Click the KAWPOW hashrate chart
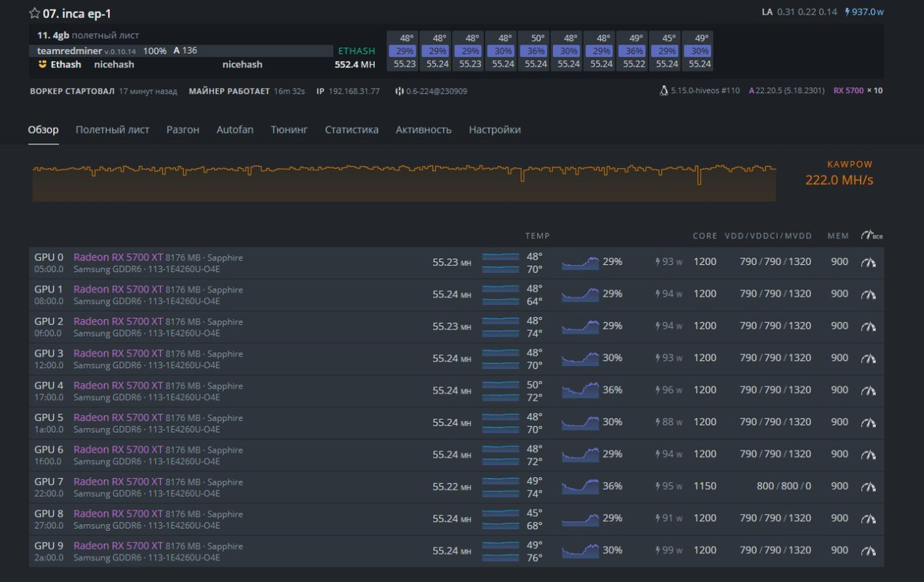Screen dimensions: 924x582 (404, 182)
